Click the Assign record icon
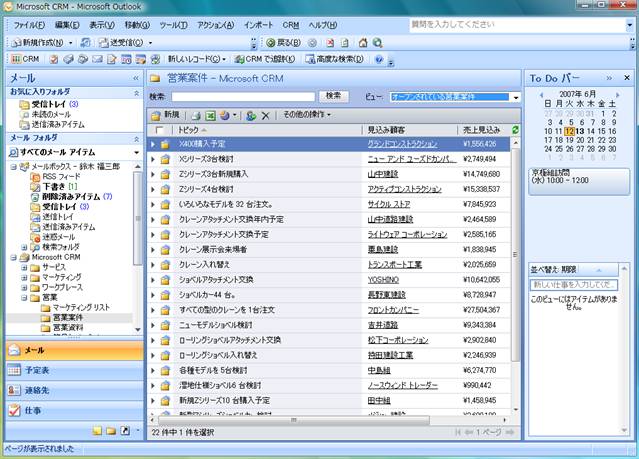 pyautogui.click(x=251, y=116)
